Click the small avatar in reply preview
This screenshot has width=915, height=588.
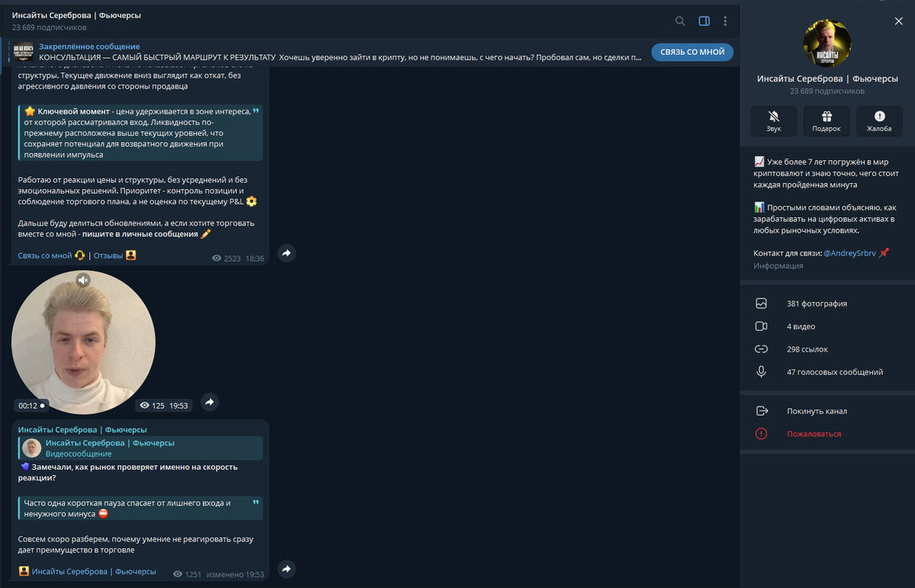pos(32,448)
